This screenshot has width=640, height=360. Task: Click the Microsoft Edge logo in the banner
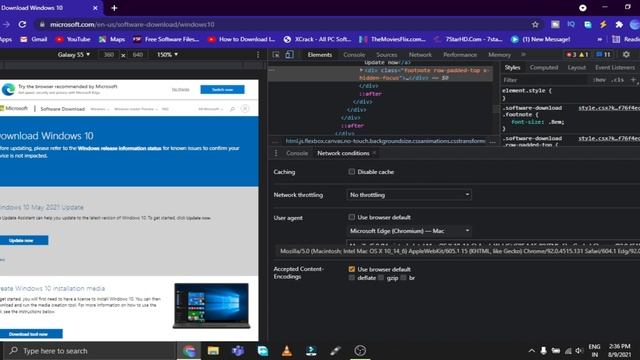(x=8, y=89)
